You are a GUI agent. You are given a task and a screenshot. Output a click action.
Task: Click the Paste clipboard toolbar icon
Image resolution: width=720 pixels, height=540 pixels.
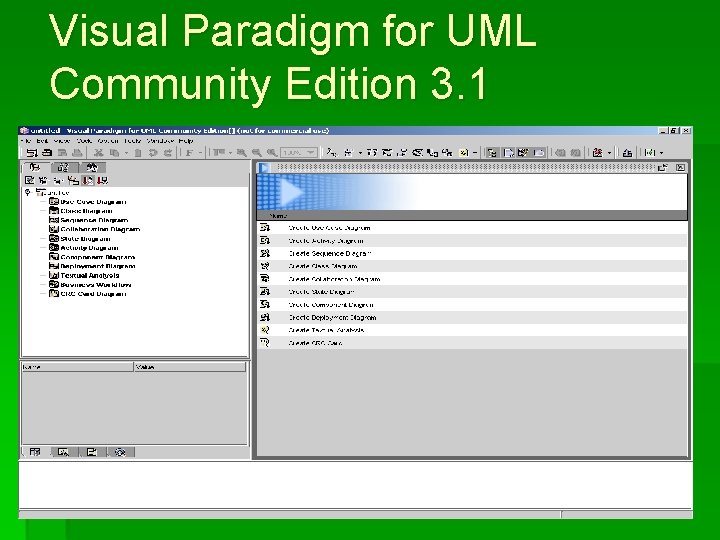coord(137,153)
